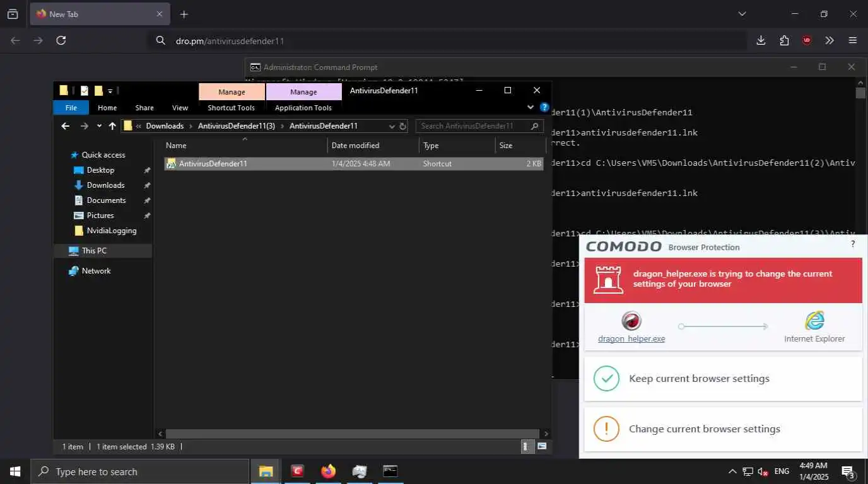Click Explorer horizontal scrollbar

(353, 434)
